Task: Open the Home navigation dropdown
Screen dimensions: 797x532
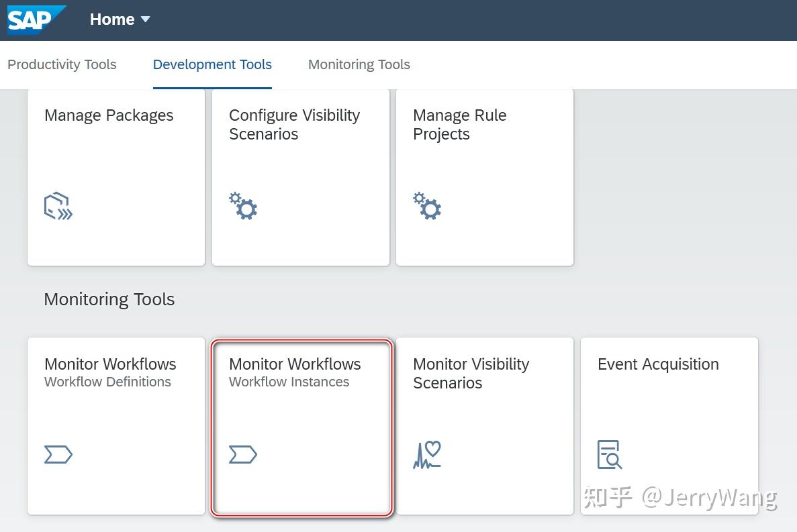Action: click(120, 19)
